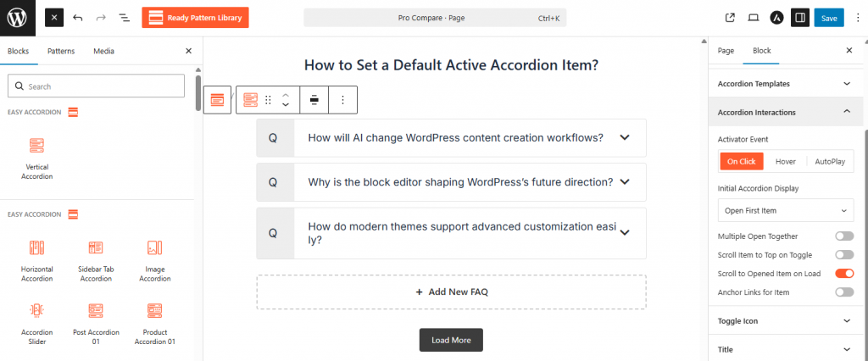The width and height of the screenshot is (868, 361).
Task: Enable Multiple Open Together toggle
Action: pyautogui.click(x=843, y=236)
